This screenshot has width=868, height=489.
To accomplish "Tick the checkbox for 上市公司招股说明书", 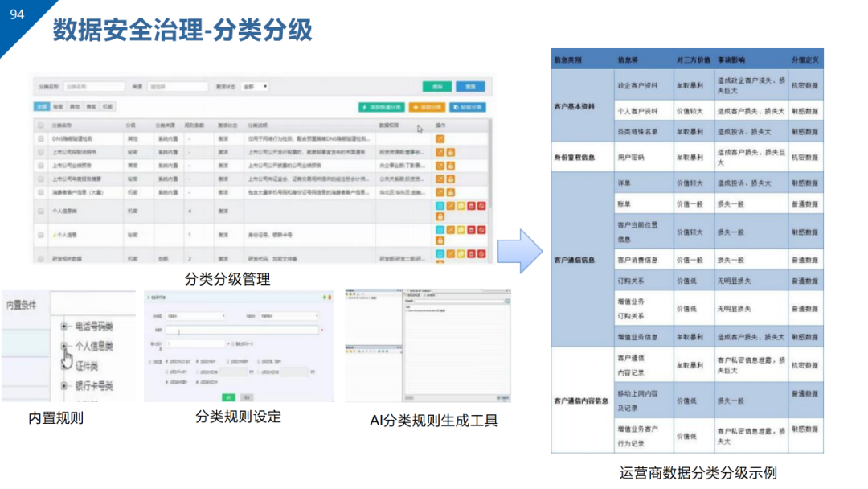I will point(41,152).
